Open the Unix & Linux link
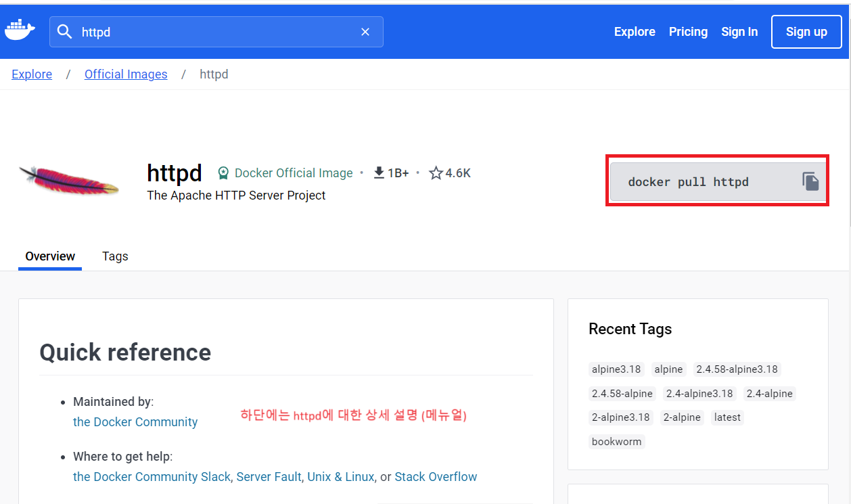The image size is (851, 504). pyautogui.click(x=340, y=477)
